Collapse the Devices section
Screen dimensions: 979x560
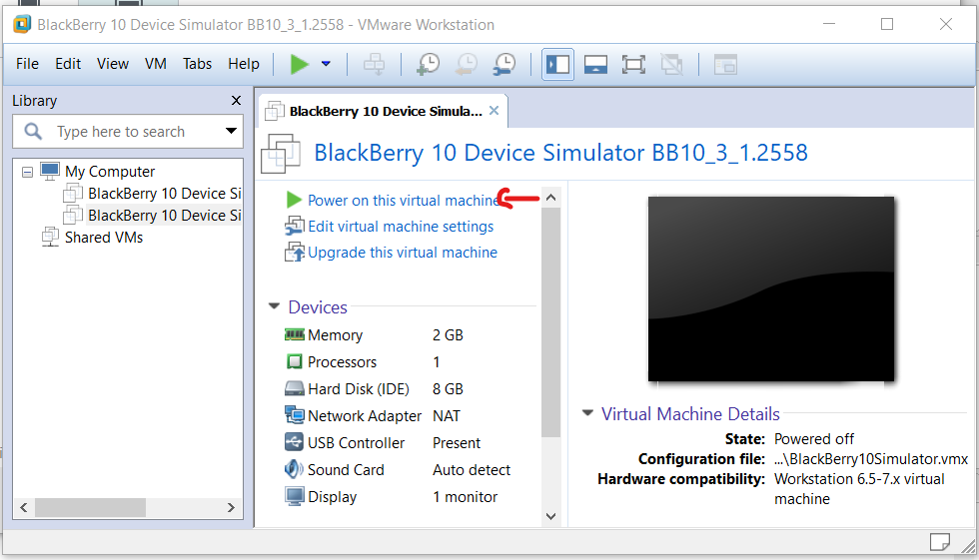(x=274, y=306)
